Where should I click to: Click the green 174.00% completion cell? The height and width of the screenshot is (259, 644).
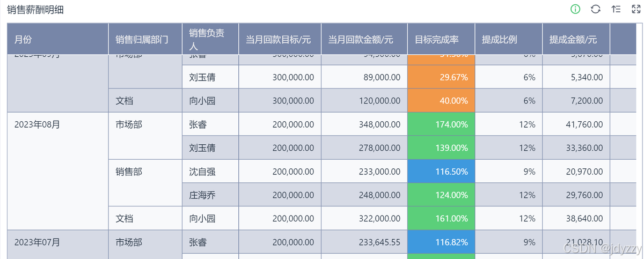click(441, 124)
